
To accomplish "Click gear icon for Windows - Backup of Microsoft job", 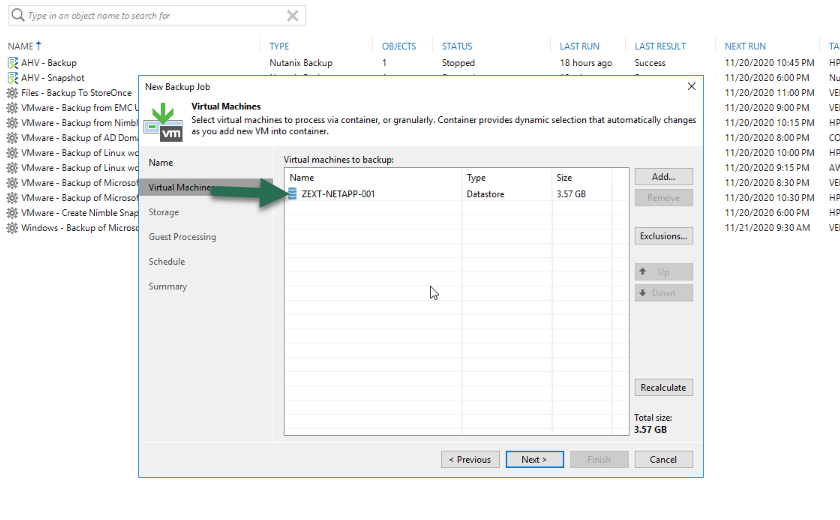I will [x=12, y=228].
